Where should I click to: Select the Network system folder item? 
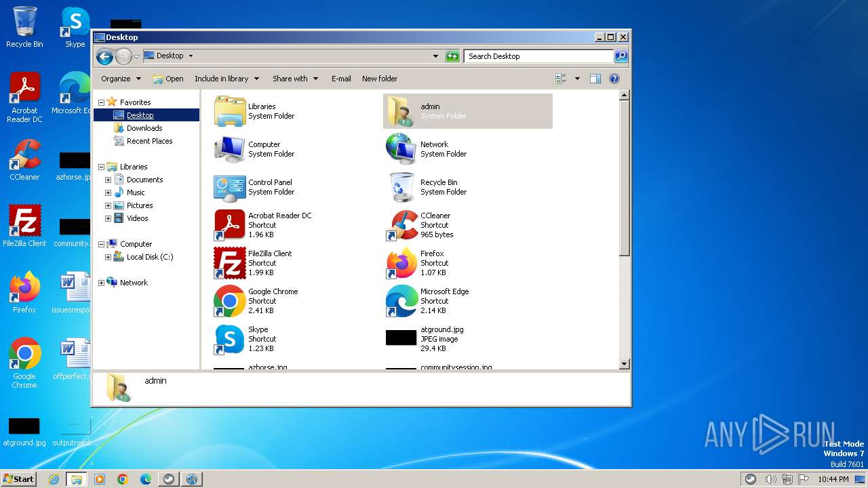click(468, 149)
